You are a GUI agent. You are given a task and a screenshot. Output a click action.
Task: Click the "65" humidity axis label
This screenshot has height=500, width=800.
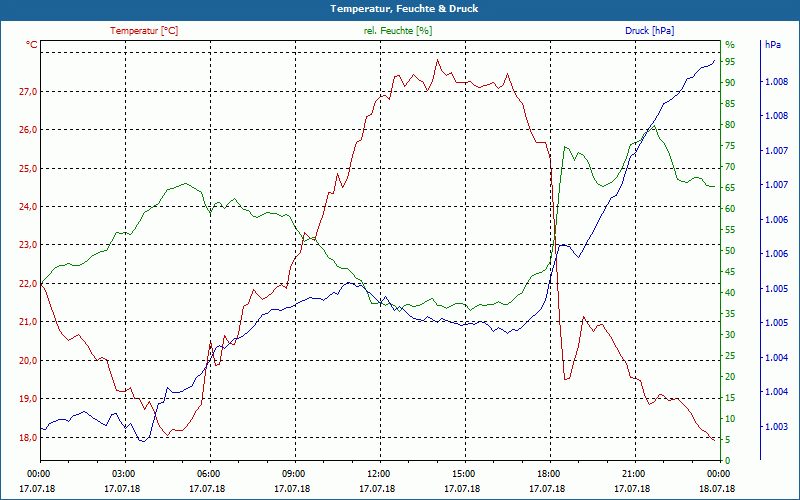click(x=730, y=188)
